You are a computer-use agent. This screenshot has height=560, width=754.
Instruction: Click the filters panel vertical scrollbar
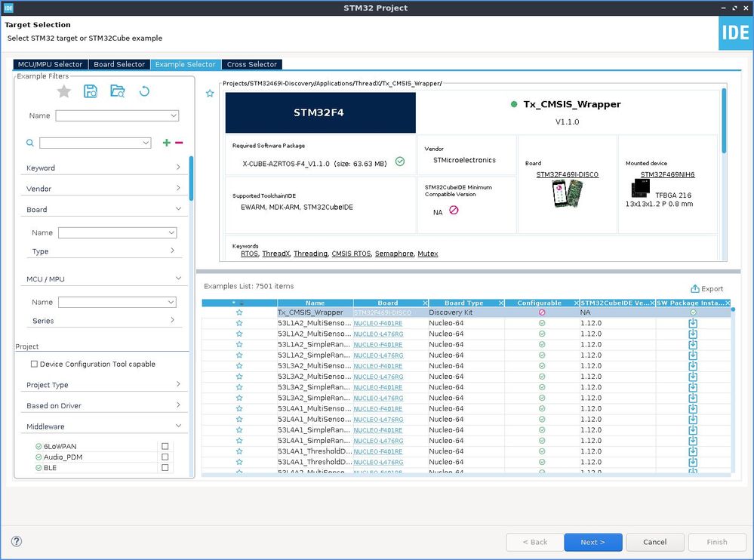(x=191, y=178)
